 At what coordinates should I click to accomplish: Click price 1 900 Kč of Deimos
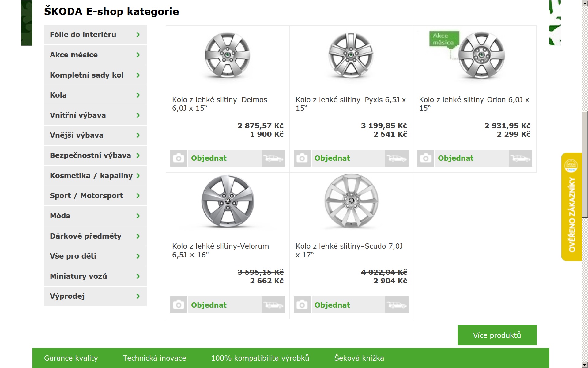[x=267, y=134]
